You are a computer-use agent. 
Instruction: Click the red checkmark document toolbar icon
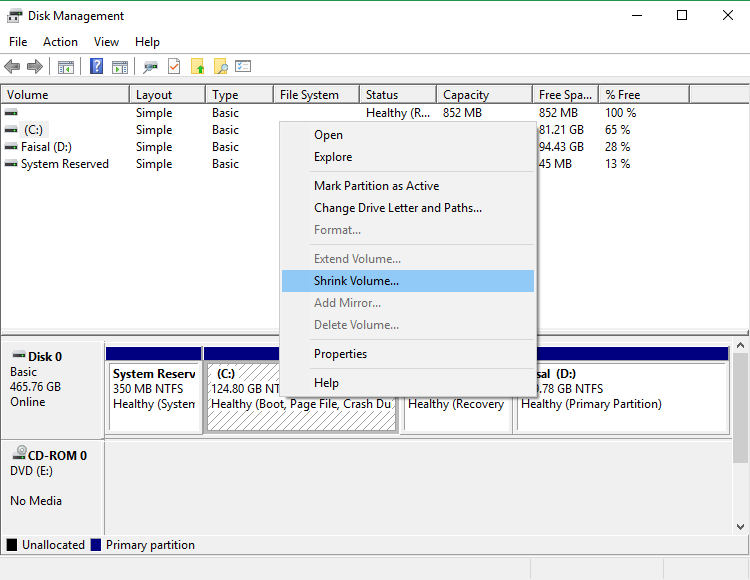[x=174, y=67]
